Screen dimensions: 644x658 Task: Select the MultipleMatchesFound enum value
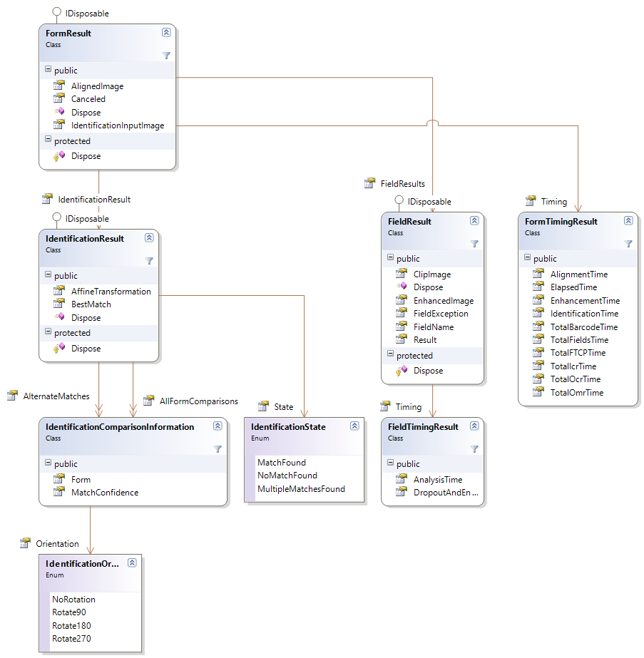[x=301, y=489]
